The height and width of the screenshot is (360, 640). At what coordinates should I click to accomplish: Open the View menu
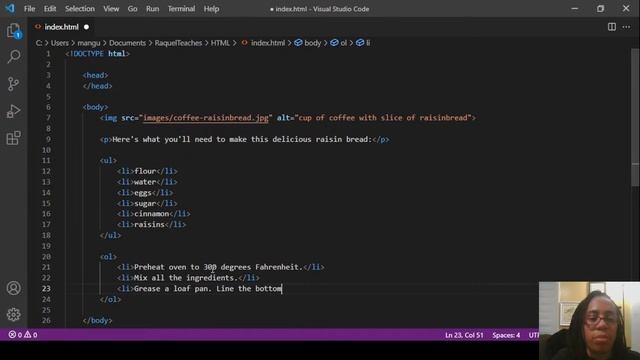click(111, 9)
